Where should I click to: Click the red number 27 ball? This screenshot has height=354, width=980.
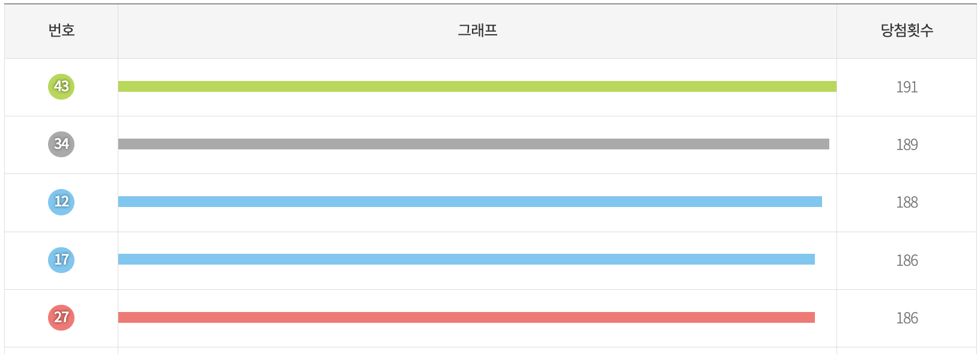coord(61,317)
